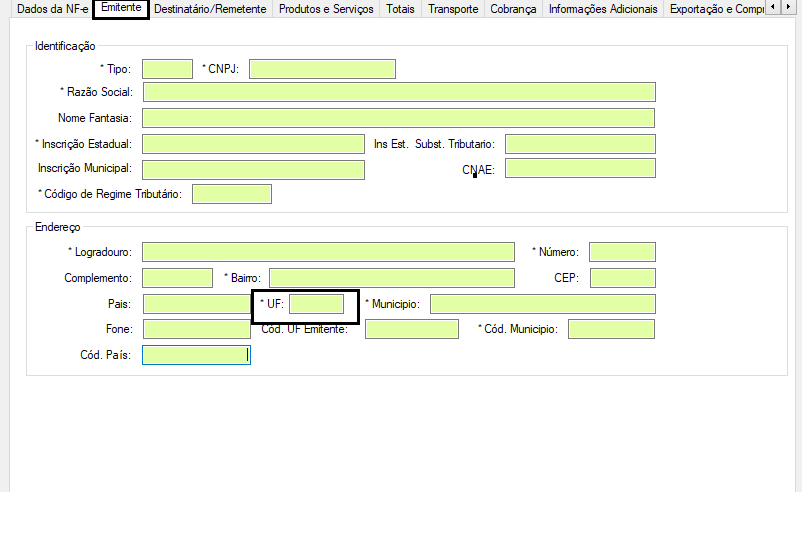802x535 pixels.
Task: Click the Endereço group title
Action: coord(57,227)
